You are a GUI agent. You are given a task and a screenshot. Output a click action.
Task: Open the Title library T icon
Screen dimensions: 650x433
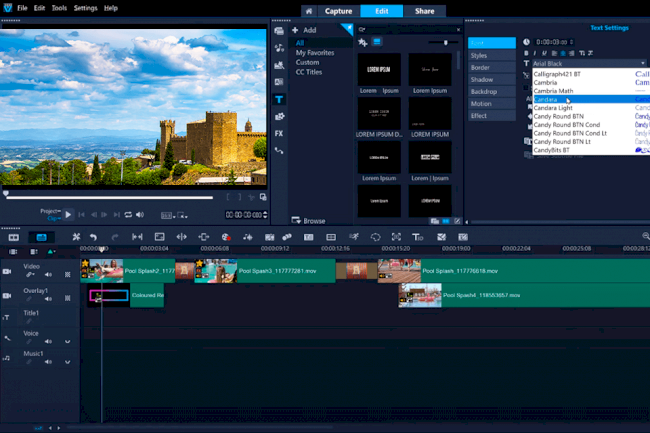tap(279, 99)
